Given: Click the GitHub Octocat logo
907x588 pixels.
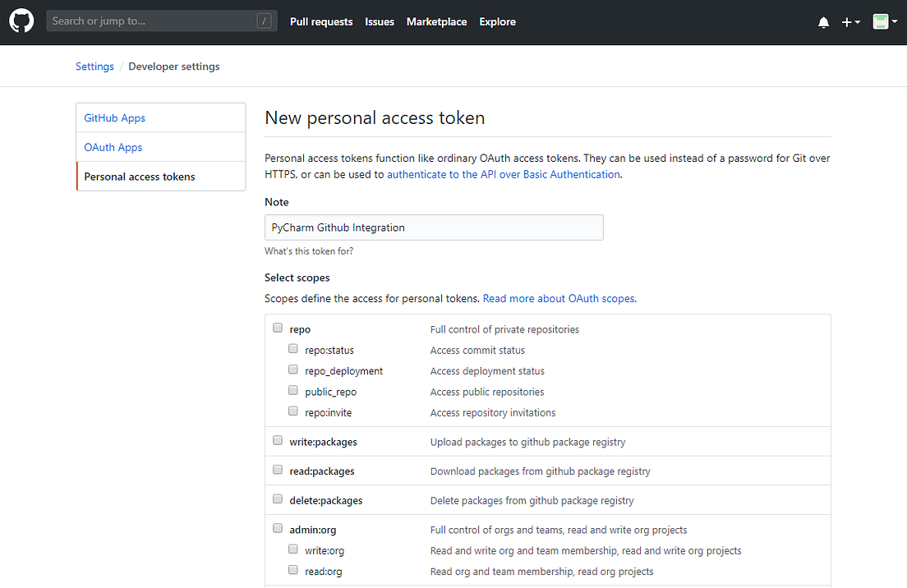Looking at the screenshot, I should pyautogui.click(x=21, y=21).
